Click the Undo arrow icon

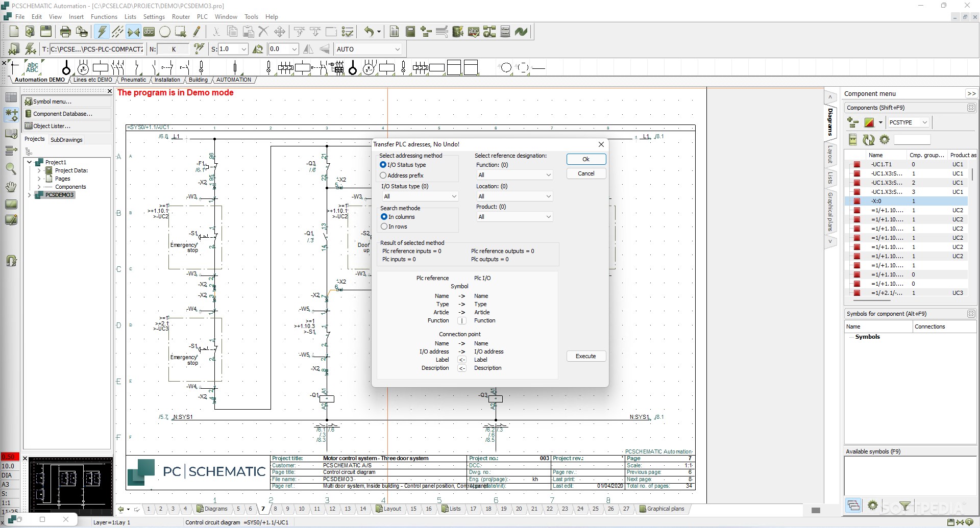(x=369, y=32)
